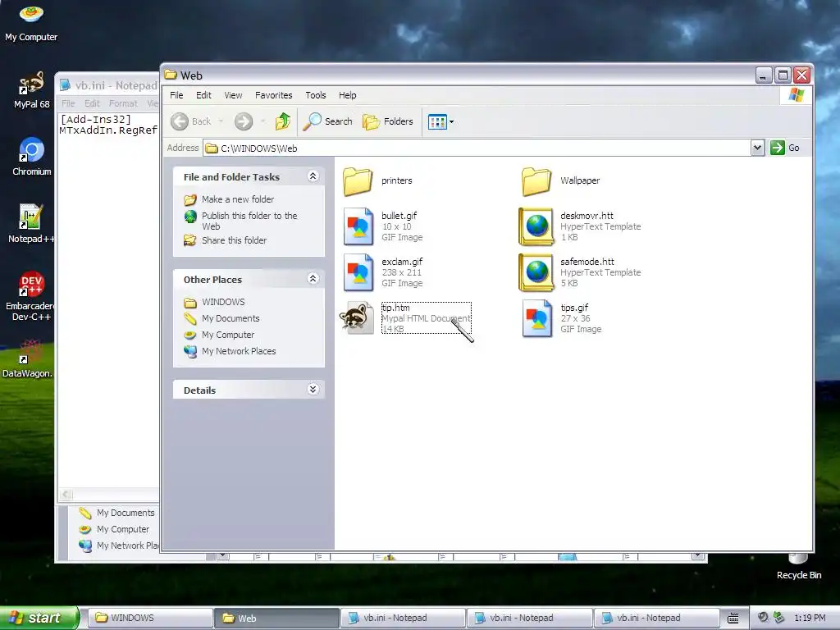
Task: Collapse the File and Folder Tasks panel
Action: pos(313,176)
